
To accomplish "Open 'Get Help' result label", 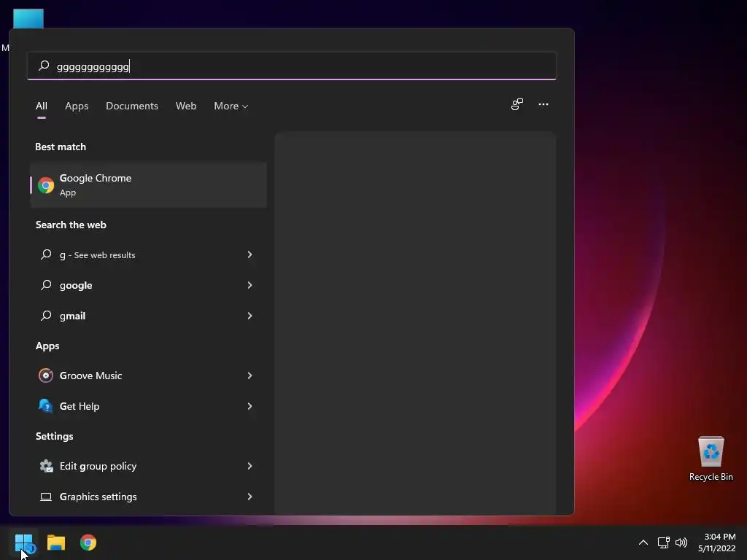I will click(x=80, y=406).
